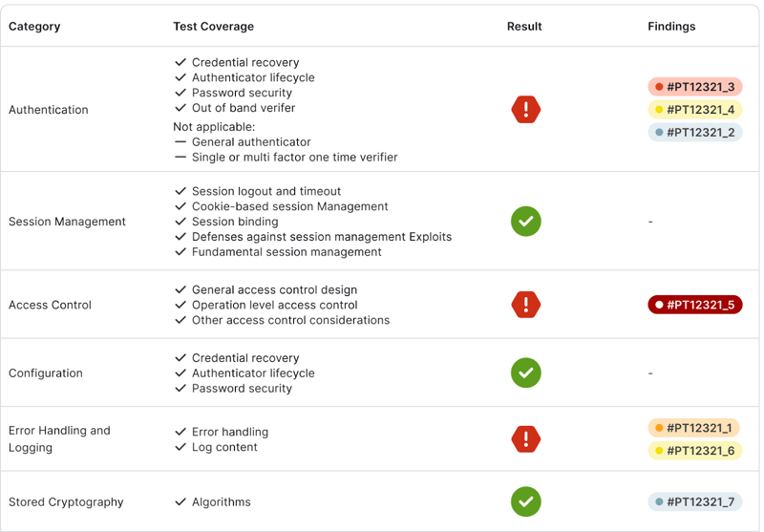
Task: Click the Result column header
Action: coord(524,27)
